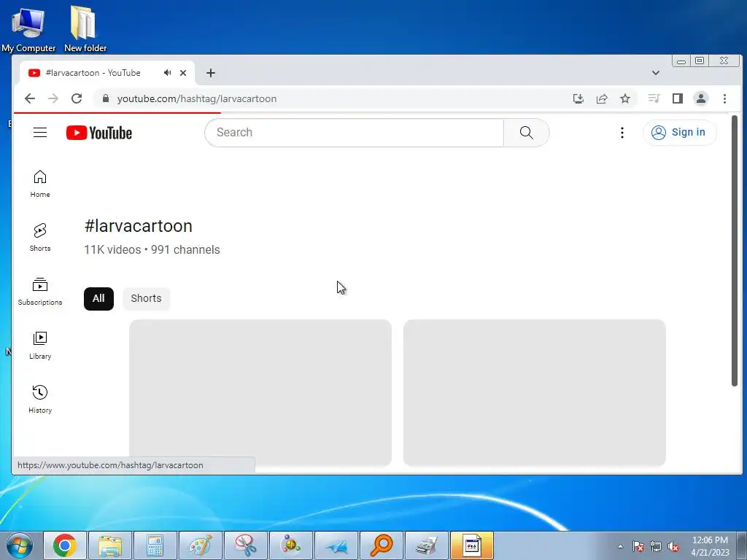The image size is (747, 560).
Task: Click the #larvacartoon heading text
Action: (x=138, y=226)
